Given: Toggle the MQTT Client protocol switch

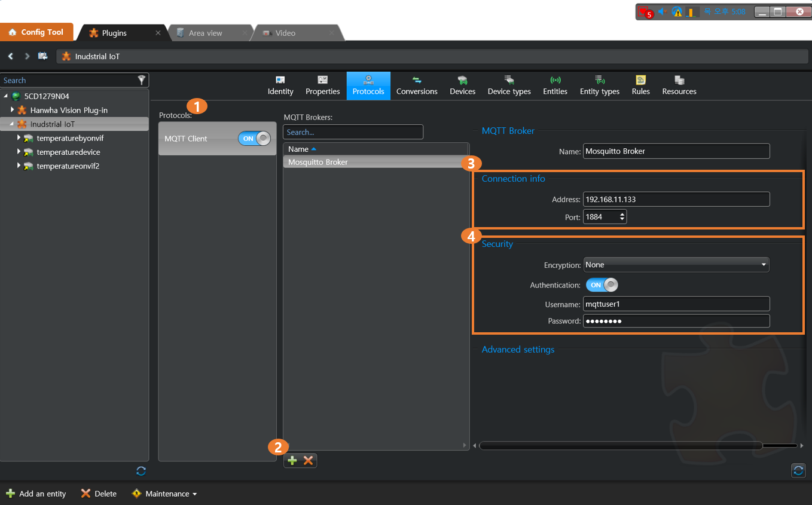Looking at the screenshot, I should point(255,139).
